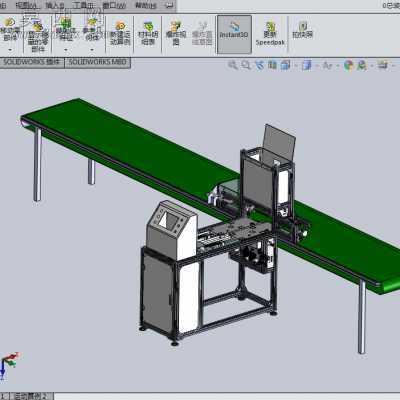Click the Move Component (移动零部件) tool
This screenshot has height=400, width=400.
9,30
